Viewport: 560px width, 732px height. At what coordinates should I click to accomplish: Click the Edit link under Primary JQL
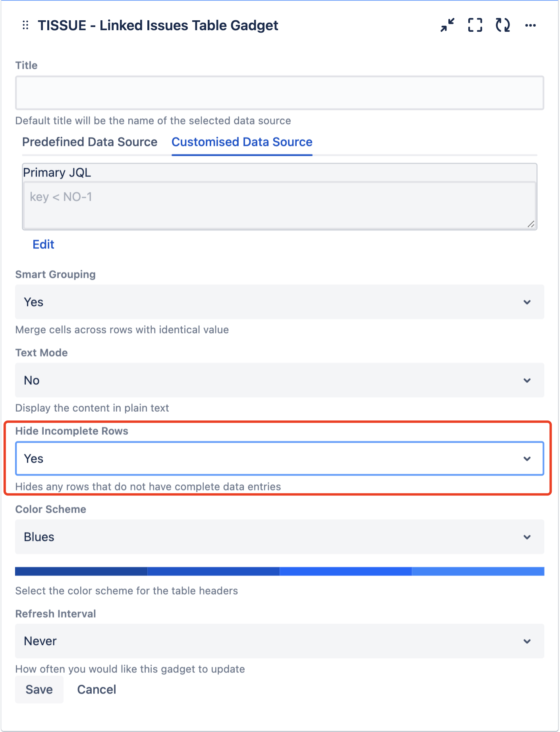43,244
